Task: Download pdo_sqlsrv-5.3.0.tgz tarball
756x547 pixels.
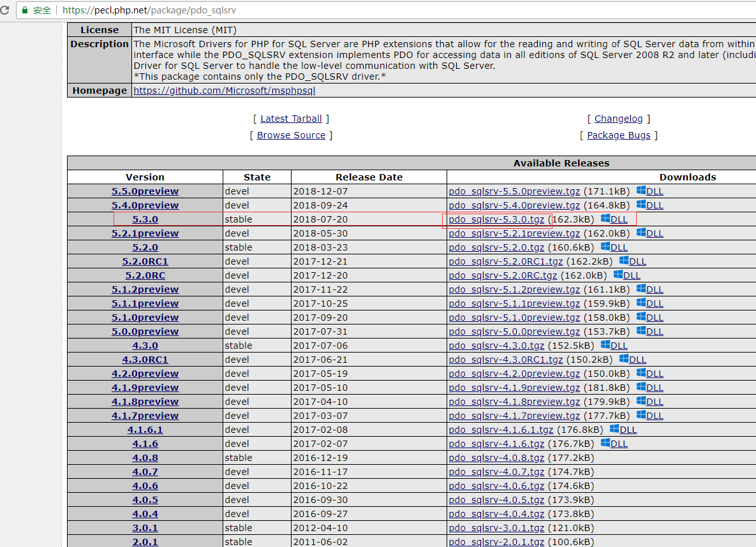Action: pyautogui.click(x=496, y=219)
